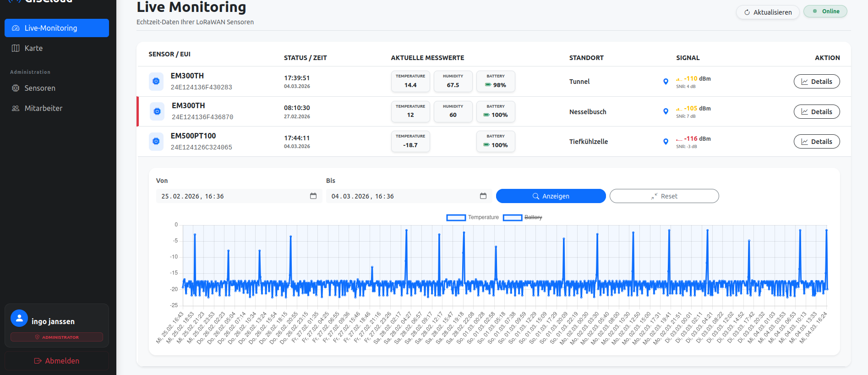Click the timestamp 08:10:30

[x=297, y=108]
